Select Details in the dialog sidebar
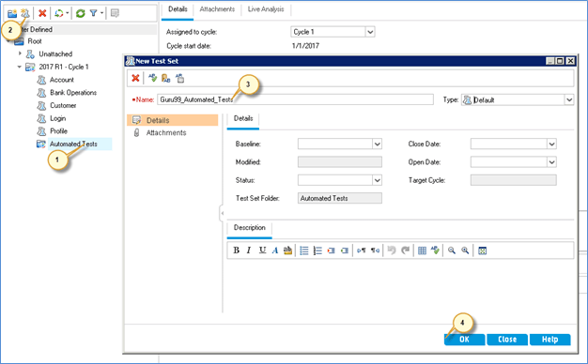Viewport: 588px width, 364px height. pos(173,120)
